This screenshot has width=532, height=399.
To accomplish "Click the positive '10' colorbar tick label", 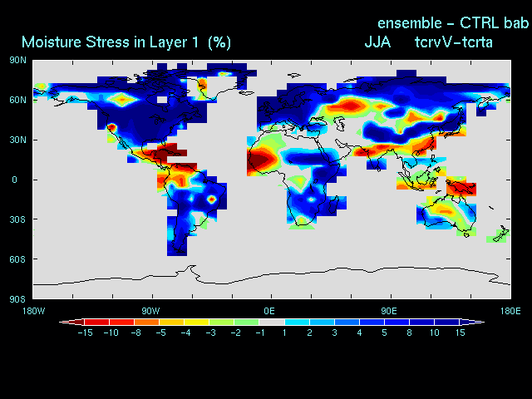I will [x=435, y=332].
